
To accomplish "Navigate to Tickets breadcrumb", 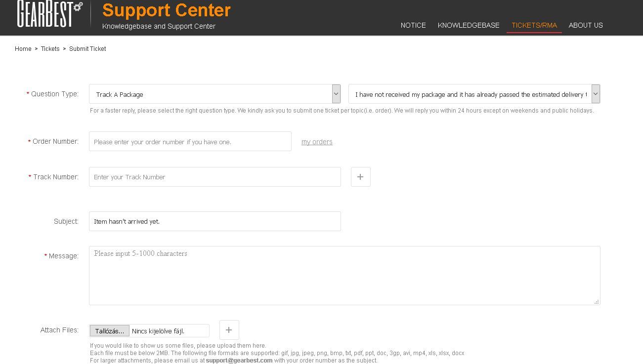I will point(50,49).
